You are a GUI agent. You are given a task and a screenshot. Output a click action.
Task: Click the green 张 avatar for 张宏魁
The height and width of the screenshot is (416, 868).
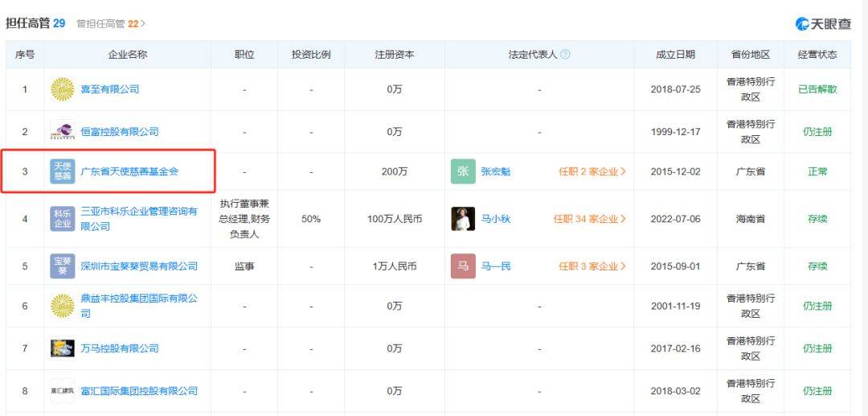[463, 171]
